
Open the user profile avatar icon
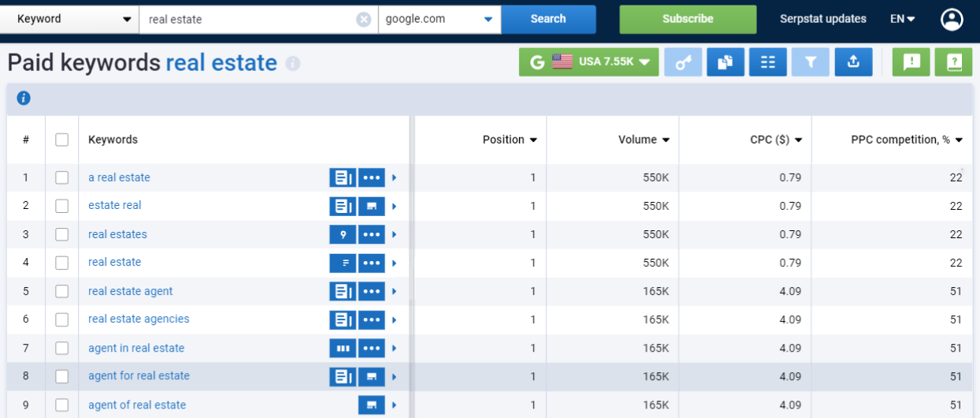pos(952,19)
